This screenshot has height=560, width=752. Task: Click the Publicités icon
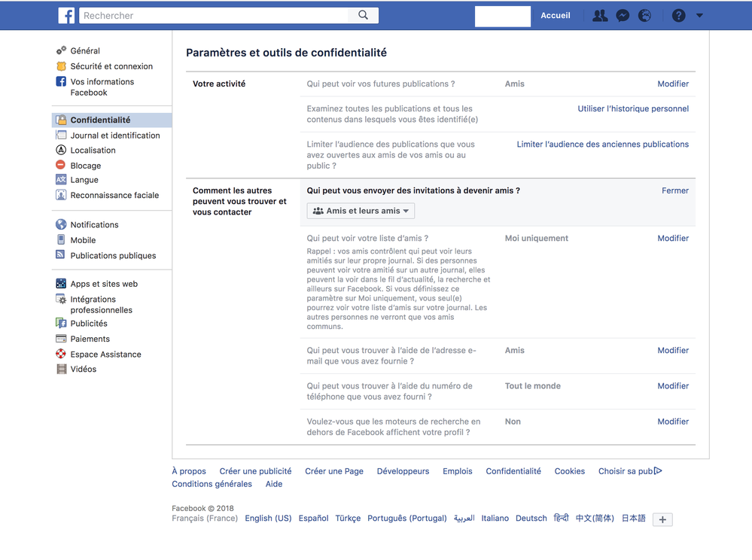[61, 323]
